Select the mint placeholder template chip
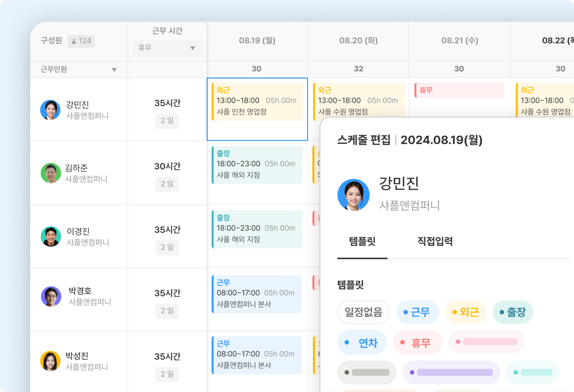Screen dimensions: 574x392 [x=533, y=372]
